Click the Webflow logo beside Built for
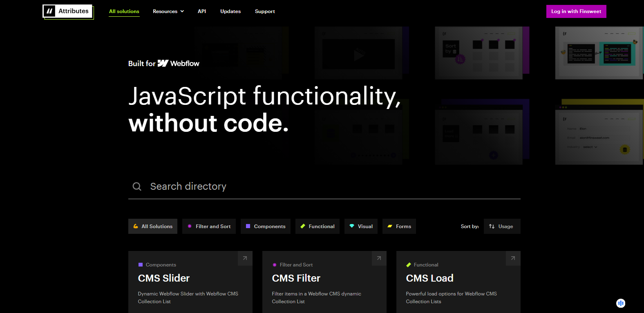The image size is (644, 313). pyautogui.click(x=179, y=63)
